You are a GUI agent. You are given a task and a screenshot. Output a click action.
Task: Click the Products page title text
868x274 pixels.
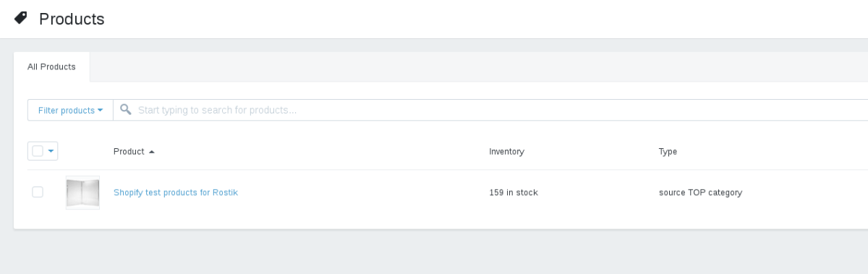click(72, 19)
